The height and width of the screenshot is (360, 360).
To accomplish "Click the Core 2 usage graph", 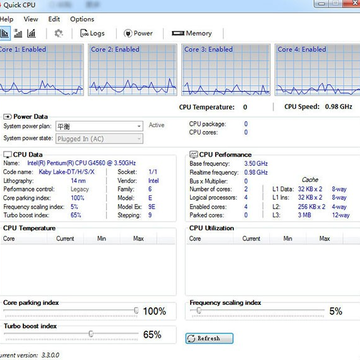I will [x=132, y=70].
